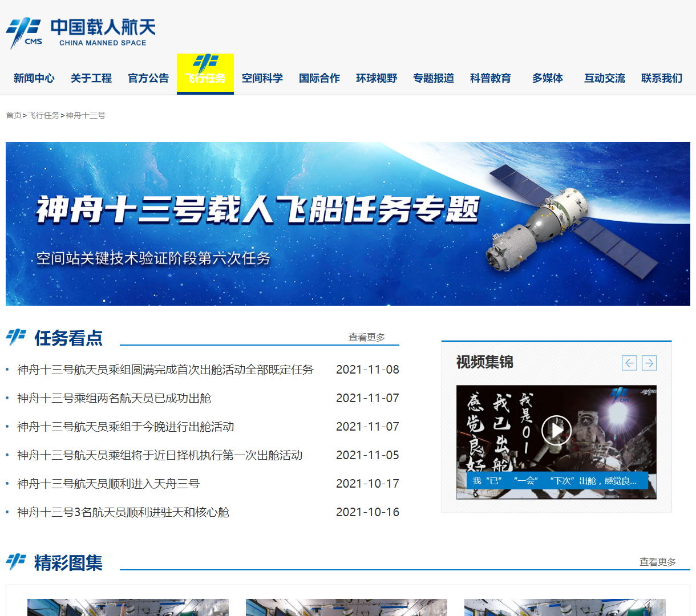Screen dimensions: 696x616
Task: Click 联系我们 in the navigation bar
Action: (661, 78)
